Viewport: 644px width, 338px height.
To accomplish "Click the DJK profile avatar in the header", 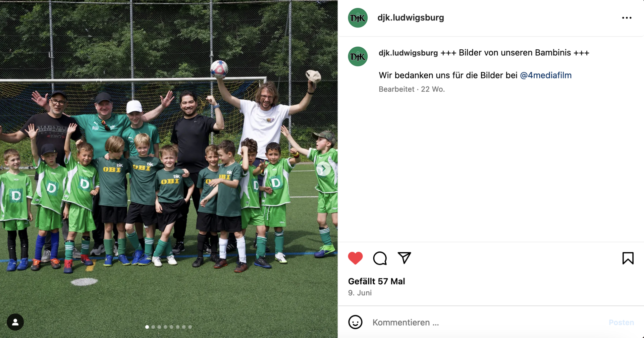I will point(358,18).
